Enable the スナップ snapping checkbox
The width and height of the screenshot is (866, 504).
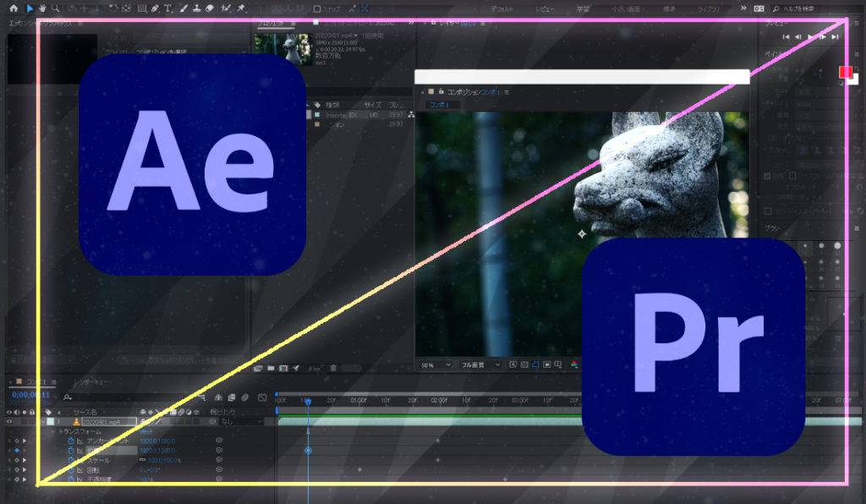pos(317,8)
